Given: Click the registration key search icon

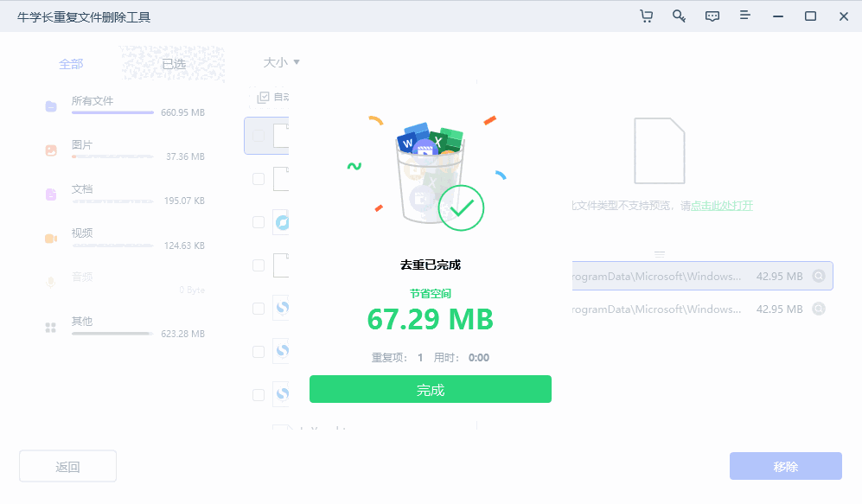Looking at the screenshot, I should tap(679, 16).
